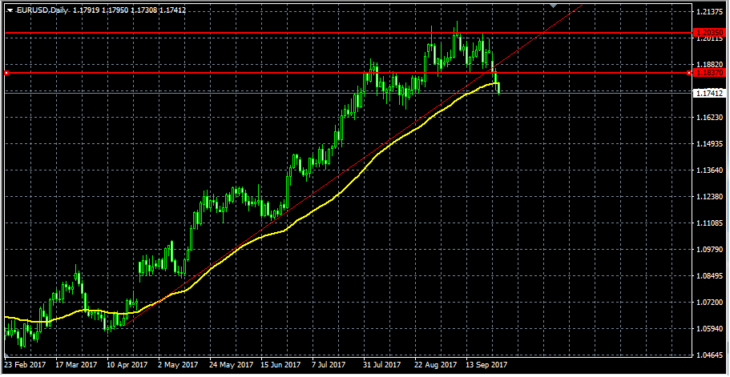The height and width of the screenshot is (377, 730).
Task: Click the 1.09790 price axis label
Action: 709,250
